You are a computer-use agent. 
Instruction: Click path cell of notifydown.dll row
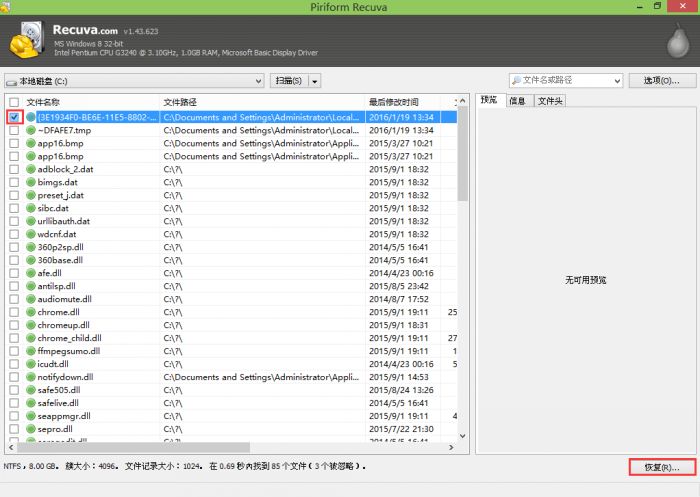point(261,377)
